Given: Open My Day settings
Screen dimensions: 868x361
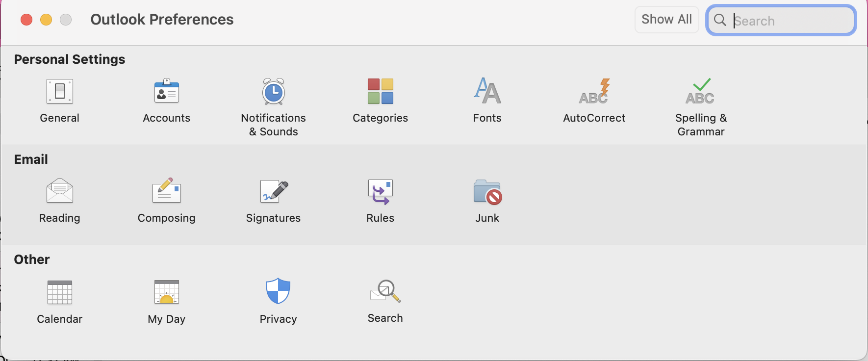Looking at the screenshot, I should 166,292.
